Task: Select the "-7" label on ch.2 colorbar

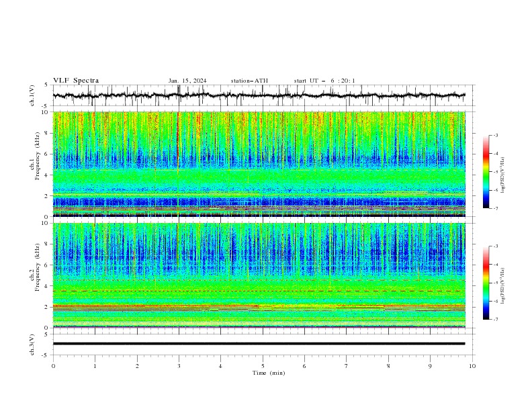Action: pyautogui.click(x=496, y=319)
